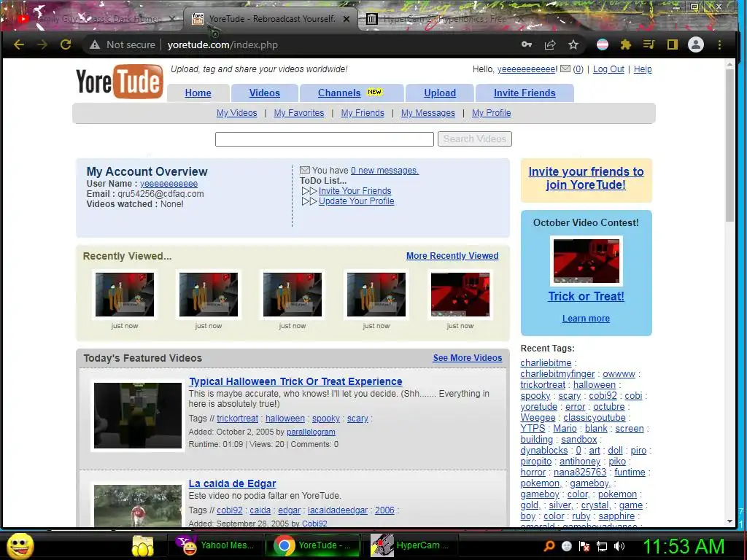747x560 pixels.
Task: Select the charliebitme recent tag
Action: (546, 363)
